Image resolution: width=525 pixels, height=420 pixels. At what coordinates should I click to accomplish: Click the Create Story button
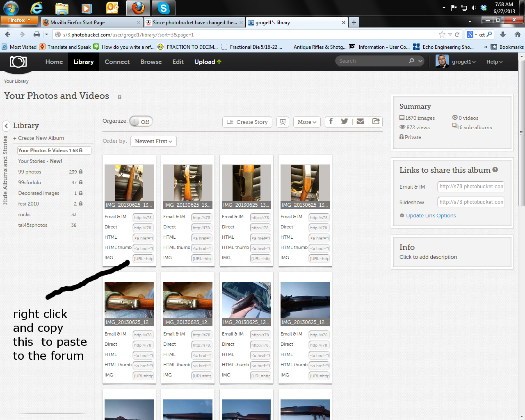coord(247,122)
